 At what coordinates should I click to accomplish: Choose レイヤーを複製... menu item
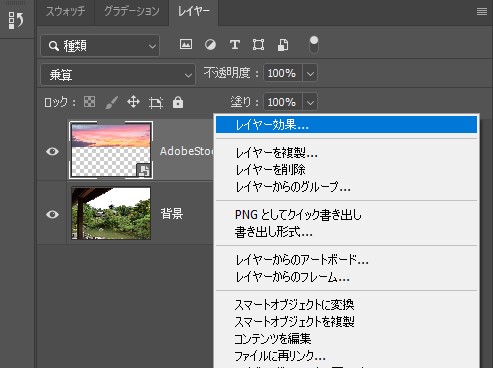pyautogui.click(x=346, y=153)
